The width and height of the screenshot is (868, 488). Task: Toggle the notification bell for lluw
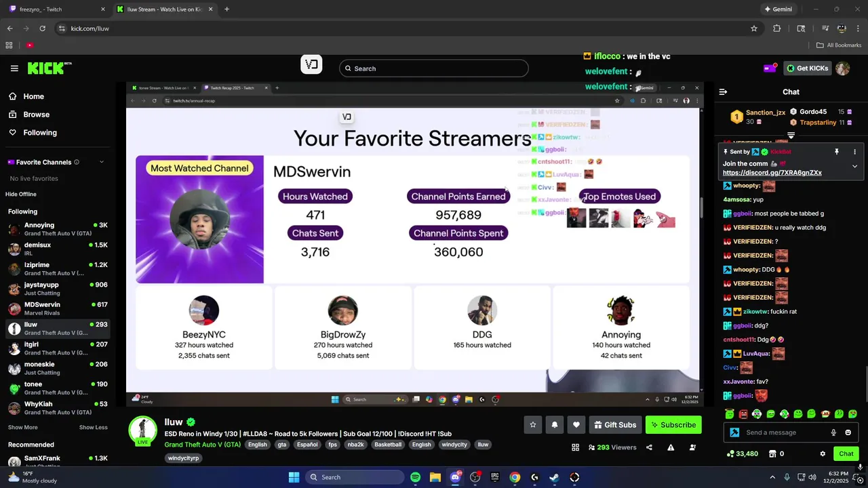pyautogui.click(x=555, y=425)
